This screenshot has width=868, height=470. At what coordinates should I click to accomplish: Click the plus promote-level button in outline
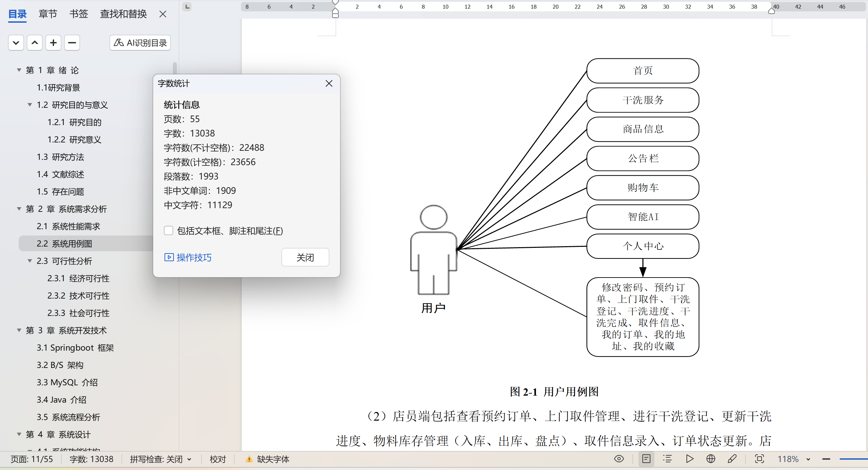(x=53, y=43)
